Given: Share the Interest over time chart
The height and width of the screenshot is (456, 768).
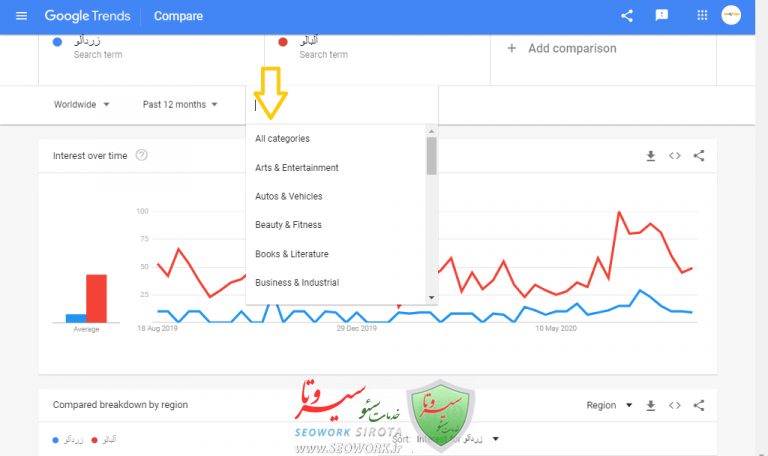Looking at the screenshot, I should tap(699, 156).
